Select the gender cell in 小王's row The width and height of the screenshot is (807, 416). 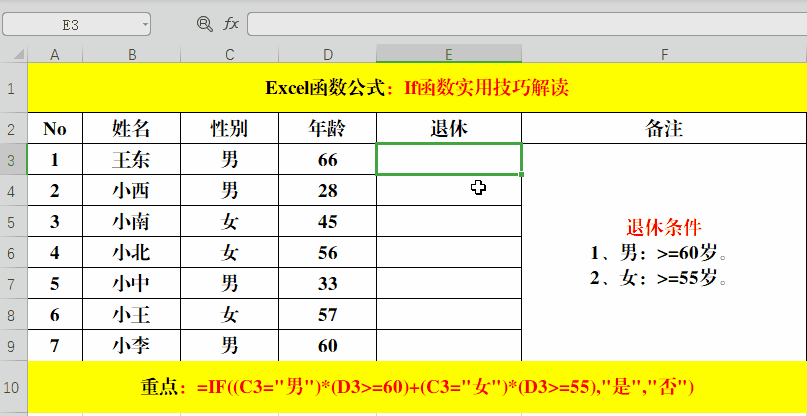(x=230, y=314)
